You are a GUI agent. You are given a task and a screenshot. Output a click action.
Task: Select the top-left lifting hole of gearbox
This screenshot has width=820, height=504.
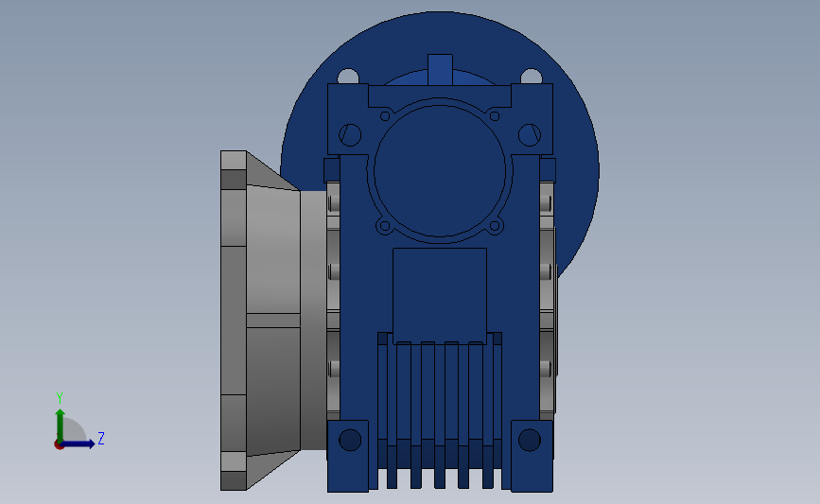pos(348,77)
